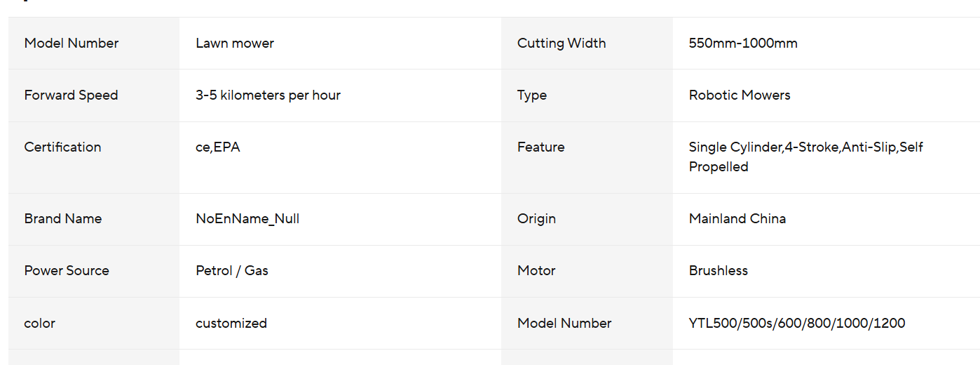Click "3-5 kilometers per hour" text
Viewport: 980px width, 365px height.
click(x=268, y=95)
